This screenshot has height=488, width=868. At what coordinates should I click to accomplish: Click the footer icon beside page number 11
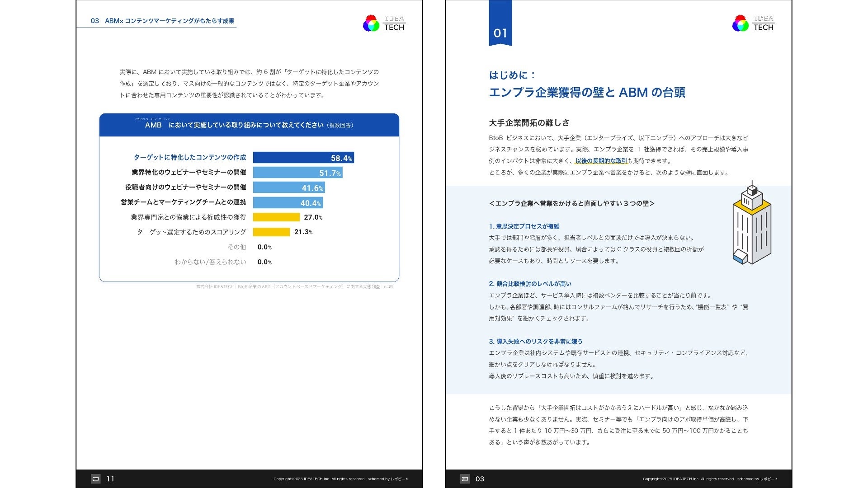[95, 479]
